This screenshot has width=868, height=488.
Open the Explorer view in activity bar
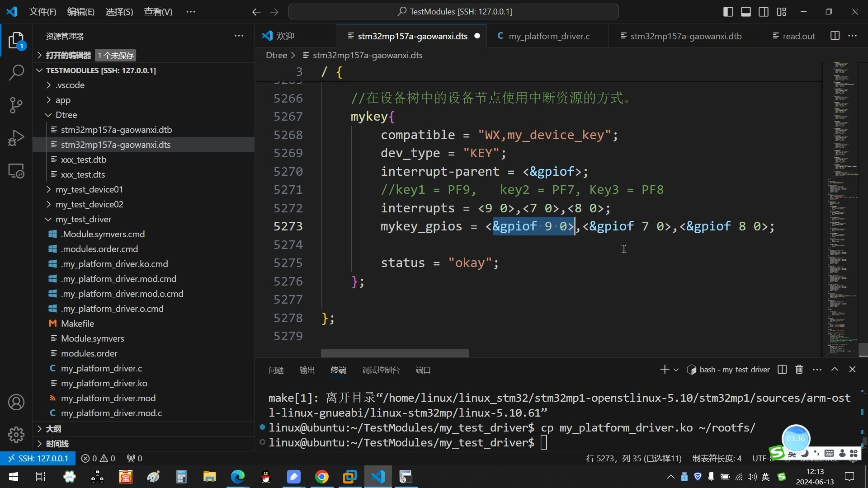coord(16,41)
